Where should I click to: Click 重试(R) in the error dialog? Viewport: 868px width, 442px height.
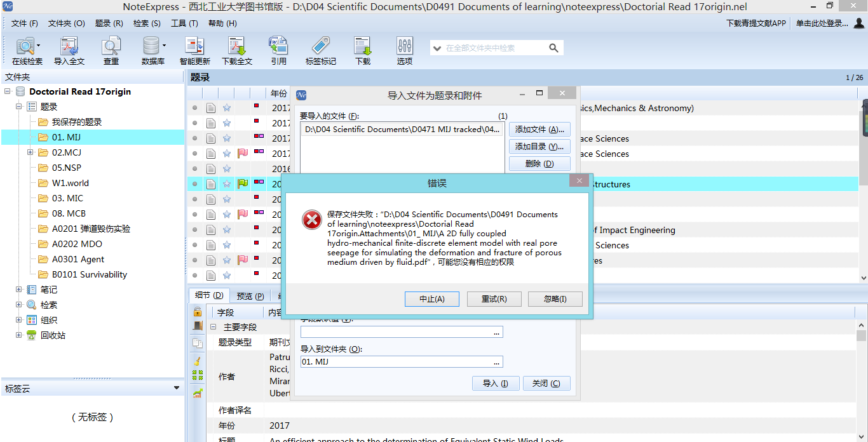click(x=494, y=299)
